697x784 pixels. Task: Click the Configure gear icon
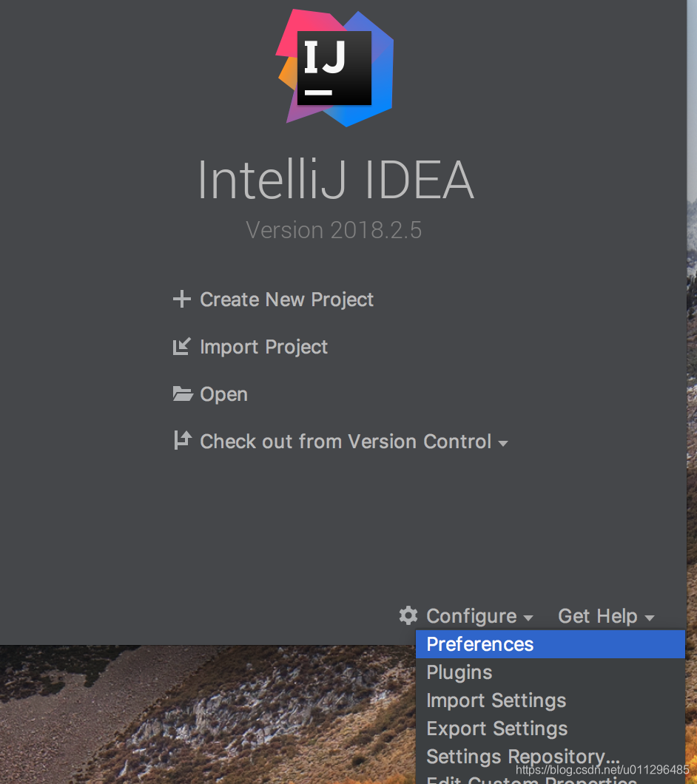408,615
